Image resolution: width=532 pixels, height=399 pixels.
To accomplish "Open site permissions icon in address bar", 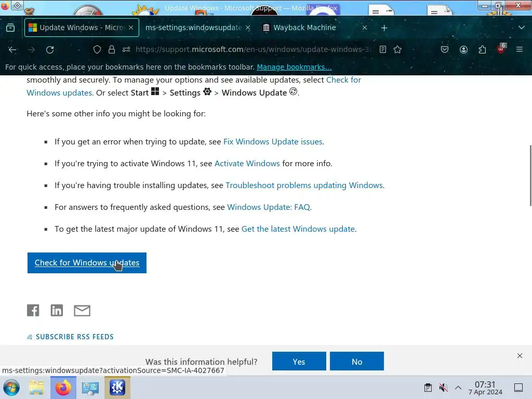I will [126, 50].
